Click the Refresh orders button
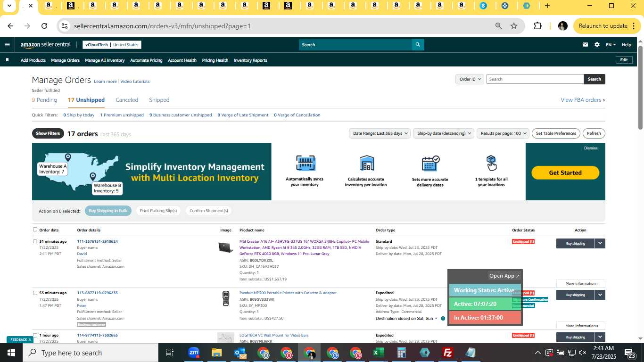 594,133
